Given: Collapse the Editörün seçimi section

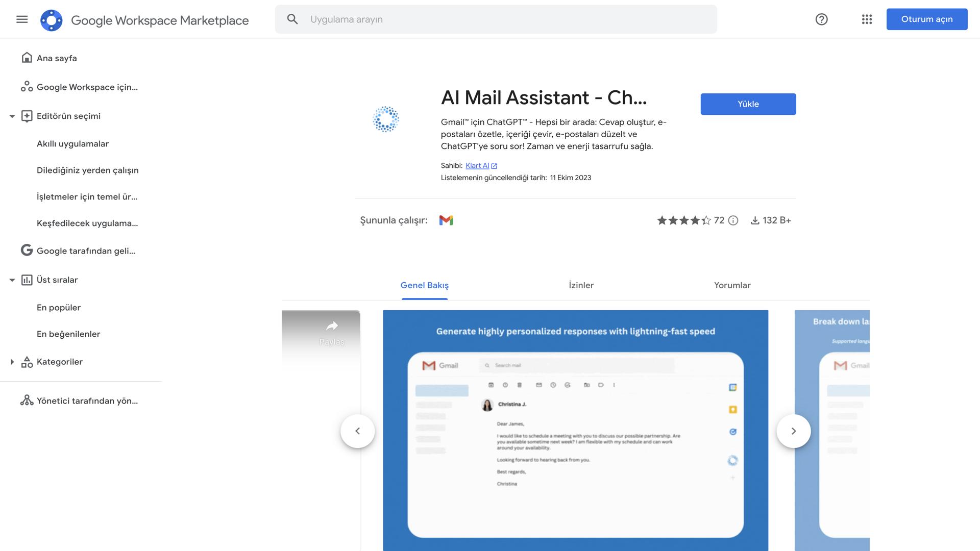Looking at the screenshot, I should pos(12,116).
